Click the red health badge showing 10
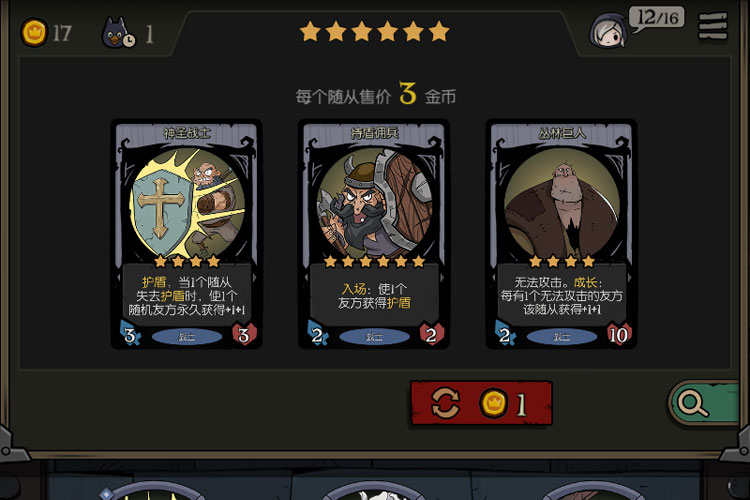 (x=618, y=334)
